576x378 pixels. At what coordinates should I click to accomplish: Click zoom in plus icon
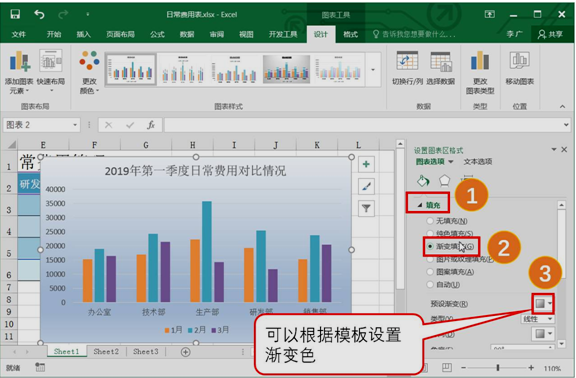click(531, 367)
